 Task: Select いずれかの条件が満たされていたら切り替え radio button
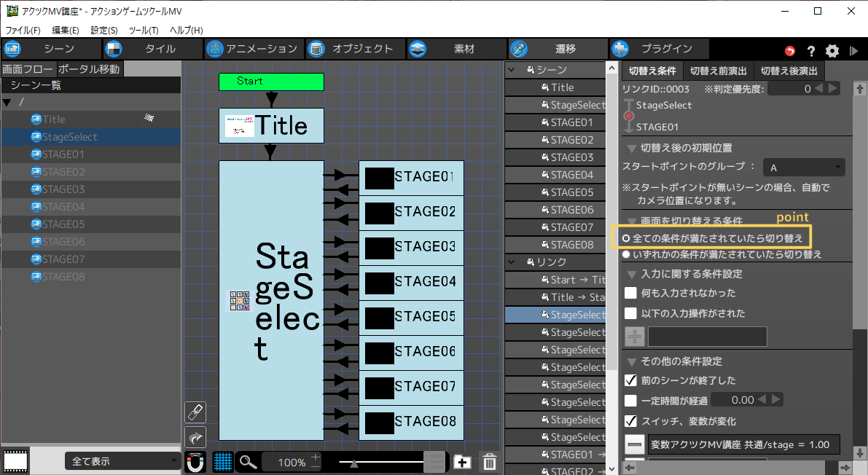(x=626, y=254)
